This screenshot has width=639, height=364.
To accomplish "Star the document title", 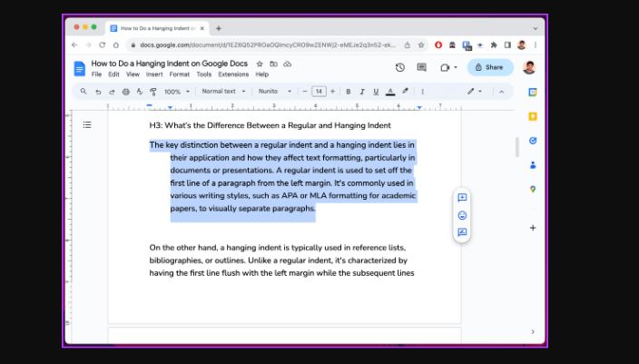I will [x=260, y=64].
